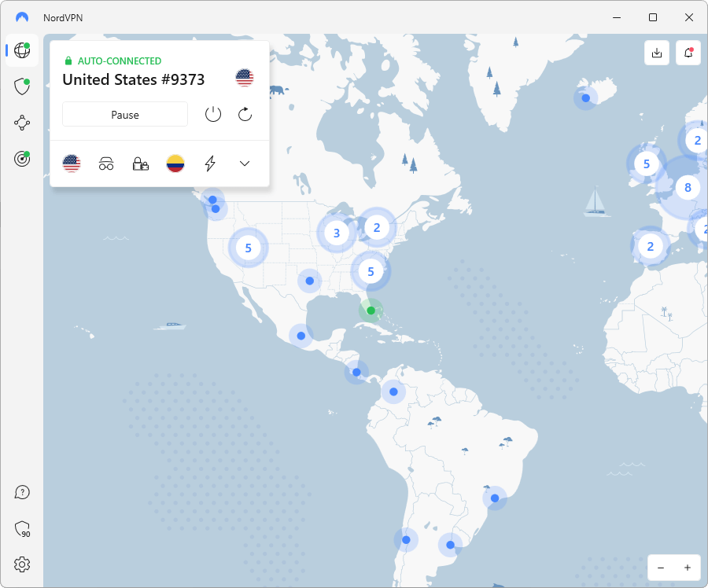This screenshot has height=588, width=708.
Task: Maximize the NordVPN window
Action: point(653,17)
